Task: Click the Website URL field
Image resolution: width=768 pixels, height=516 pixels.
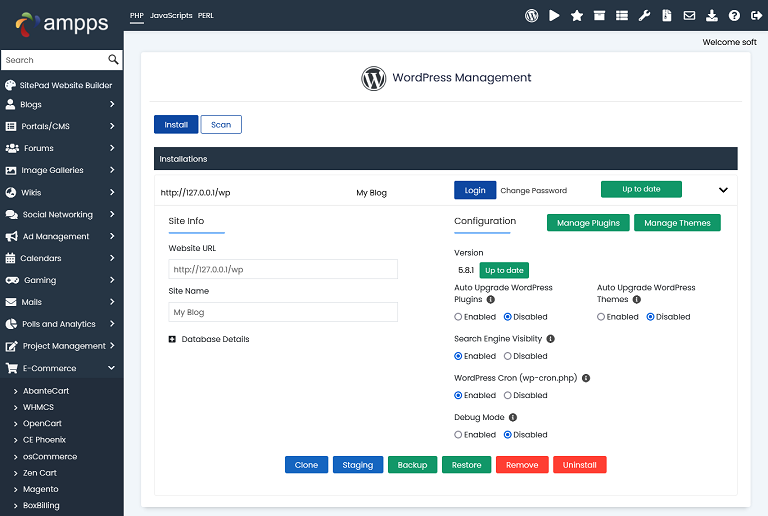Action: coord(283,269)
